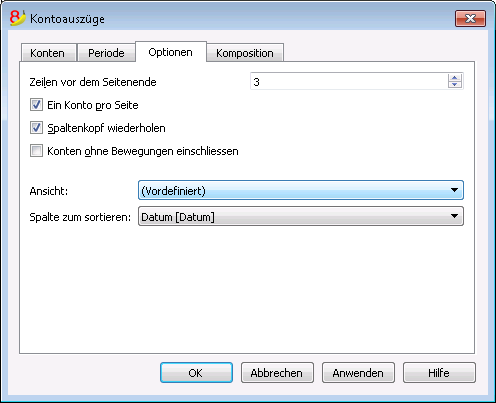The width and height of the screenshot is (496, 403).
Task: Uncheck 'Ein Konto pro Seite' checkbox
Action: tap(36, 105)
